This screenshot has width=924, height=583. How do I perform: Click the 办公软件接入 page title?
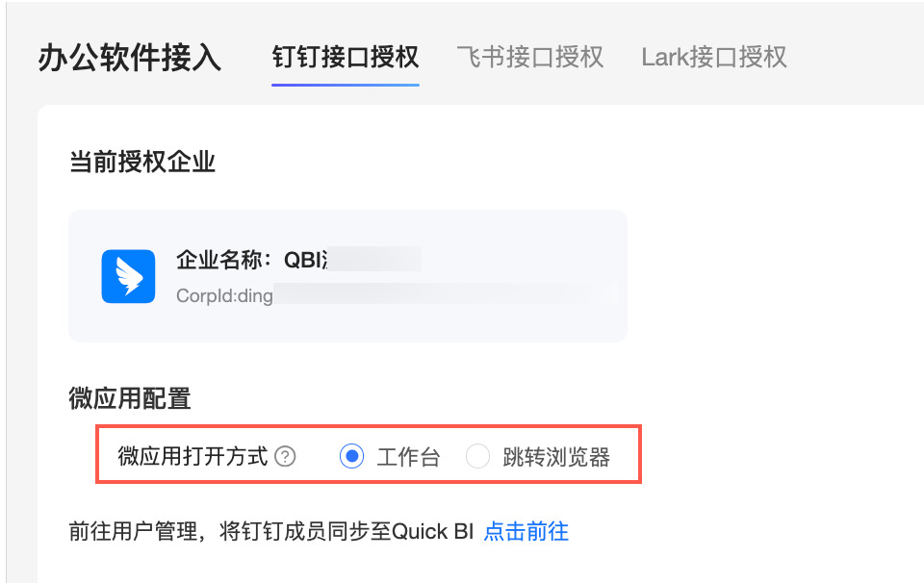[130, 58]
